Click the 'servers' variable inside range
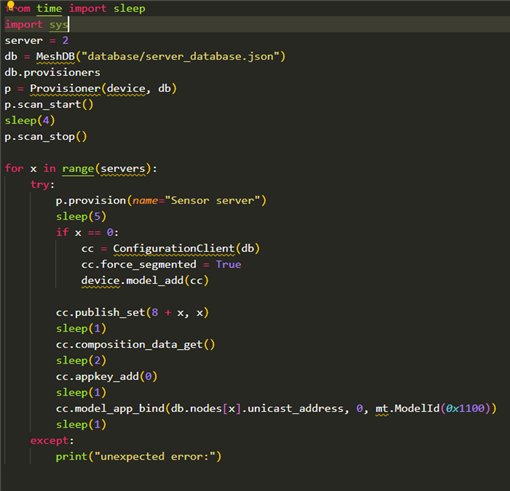 123,168
